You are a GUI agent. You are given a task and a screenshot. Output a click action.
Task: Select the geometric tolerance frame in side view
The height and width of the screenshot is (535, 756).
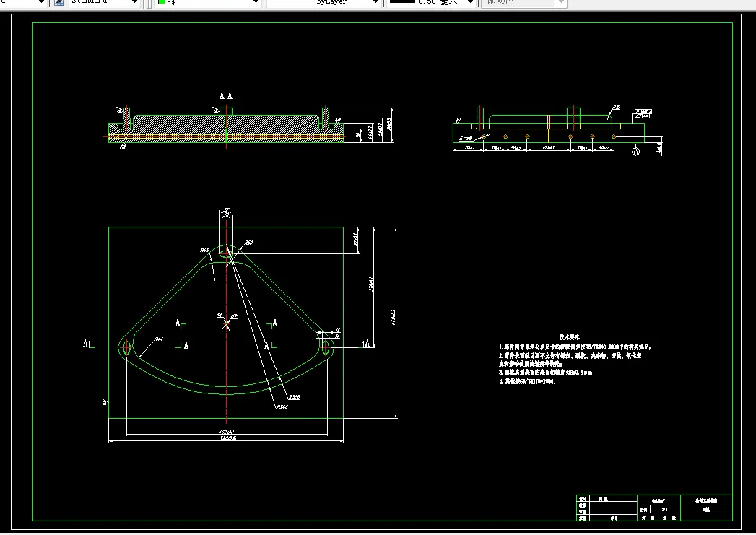[x=643, y=114]
